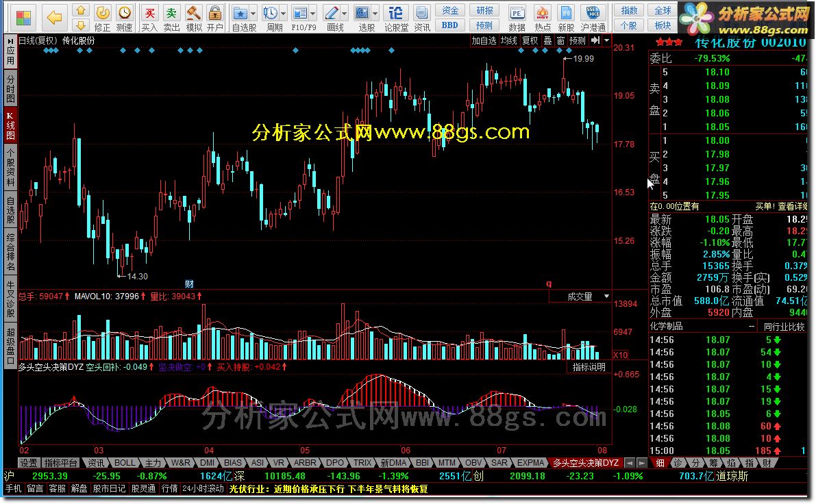
Task: Select the 多头空头决策DYZ indicator tab
Action: 586,463
